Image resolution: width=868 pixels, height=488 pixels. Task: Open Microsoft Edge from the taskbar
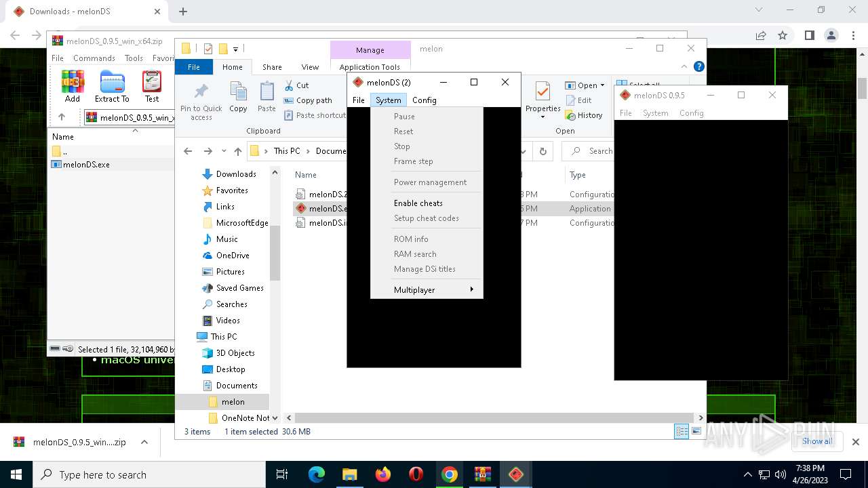[317, 474]
